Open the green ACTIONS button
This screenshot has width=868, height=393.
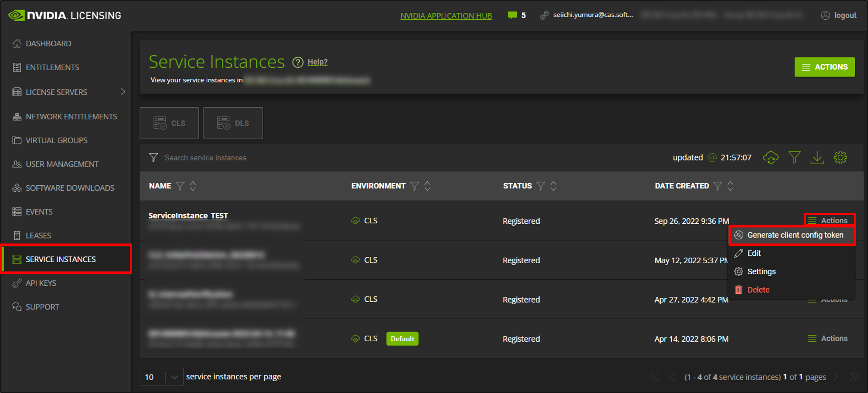pos(824,67)
